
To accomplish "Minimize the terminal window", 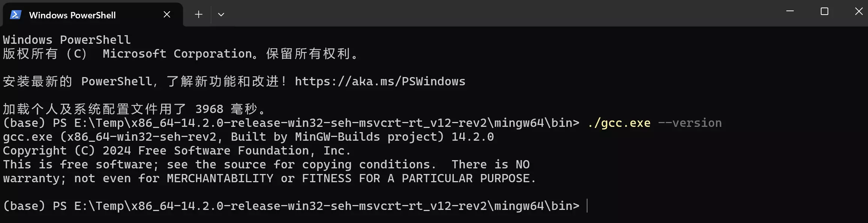I will (x=790, y=12).
